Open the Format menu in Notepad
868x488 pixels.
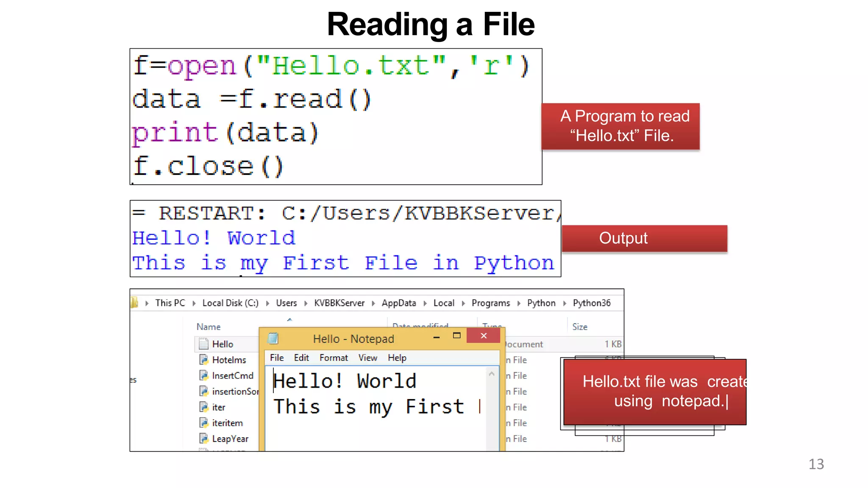334,358
